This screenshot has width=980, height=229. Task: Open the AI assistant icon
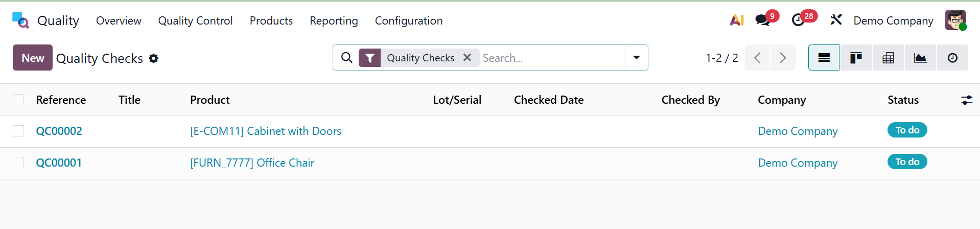click(x=736, y=20)
